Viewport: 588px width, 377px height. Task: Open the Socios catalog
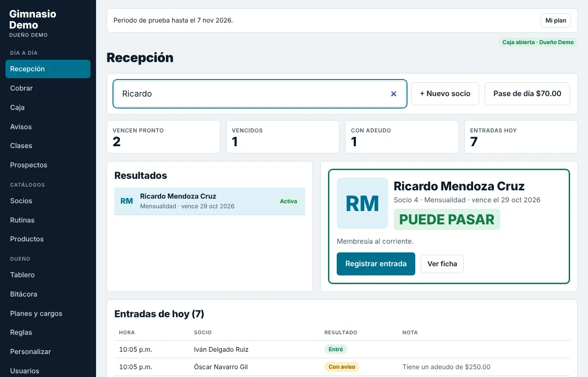tap(48, 201)
